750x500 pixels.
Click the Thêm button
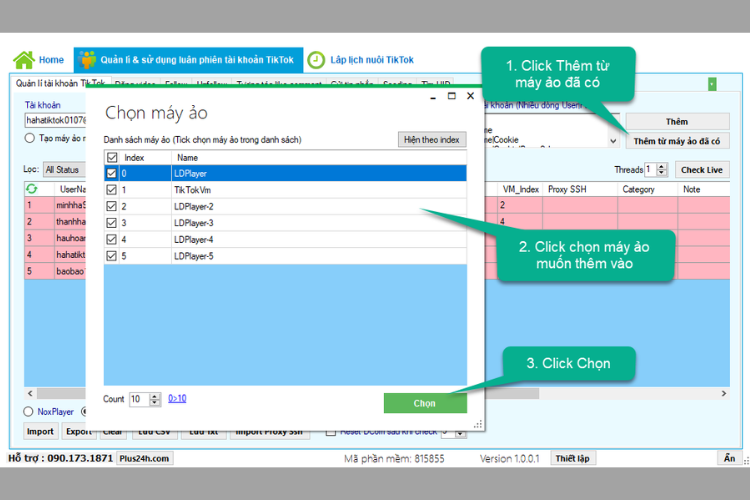(x=677, y=122)
